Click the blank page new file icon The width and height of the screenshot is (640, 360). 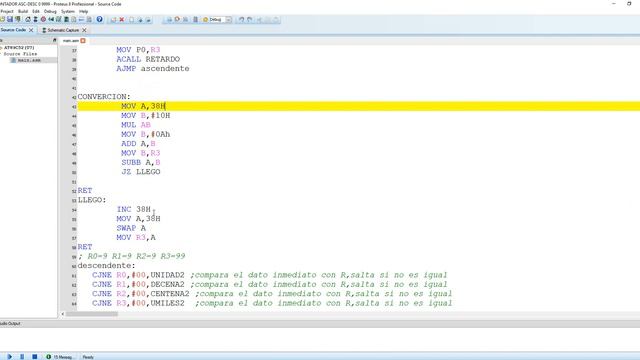pyautogui.click(x=131, y=20)
